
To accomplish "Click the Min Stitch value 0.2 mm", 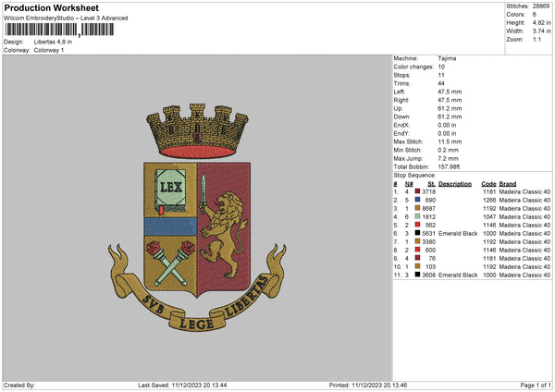I will click(x=448, y=150).
